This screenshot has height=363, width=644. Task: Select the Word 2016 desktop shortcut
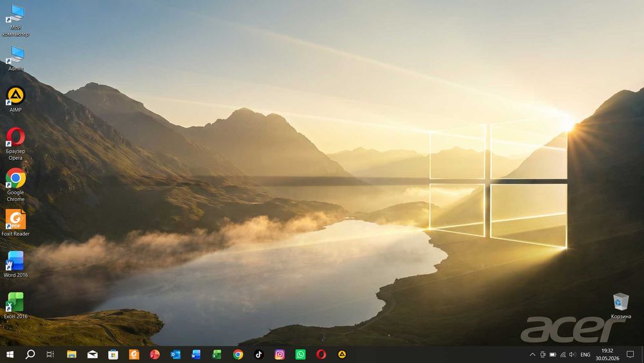pyautogui.click(x=15, y=264)
